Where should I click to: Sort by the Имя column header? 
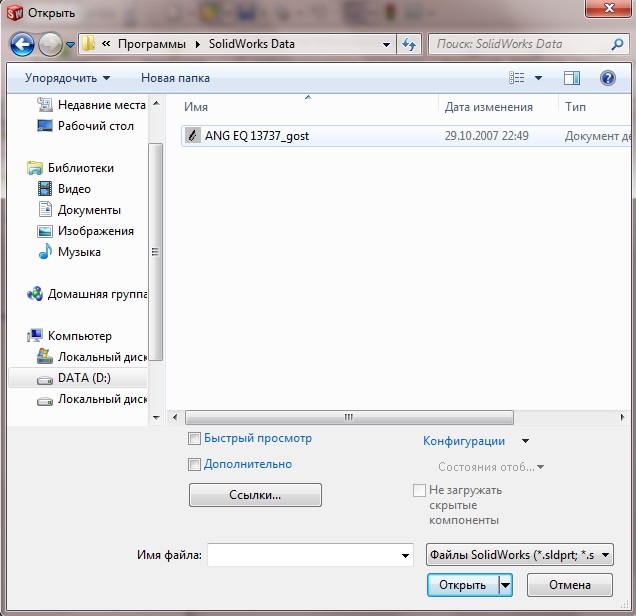click(196, 107)
